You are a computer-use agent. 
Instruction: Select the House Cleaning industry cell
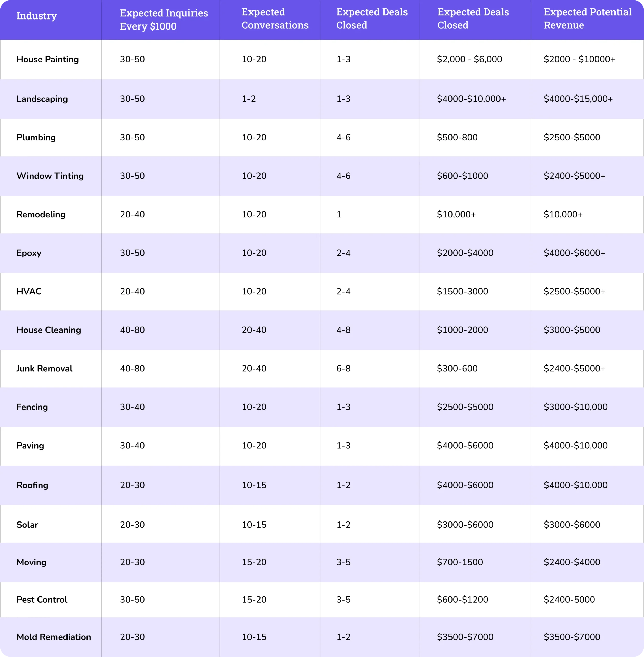49,330
